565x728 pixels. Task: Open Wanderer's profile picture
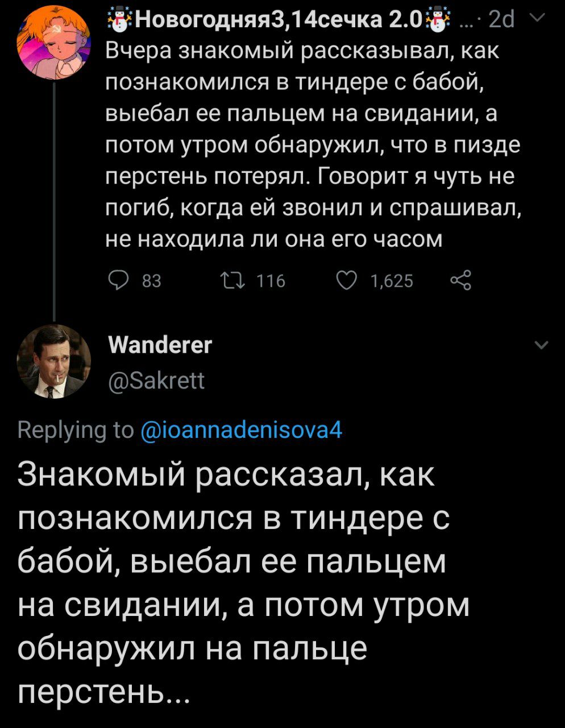point(53,361)
